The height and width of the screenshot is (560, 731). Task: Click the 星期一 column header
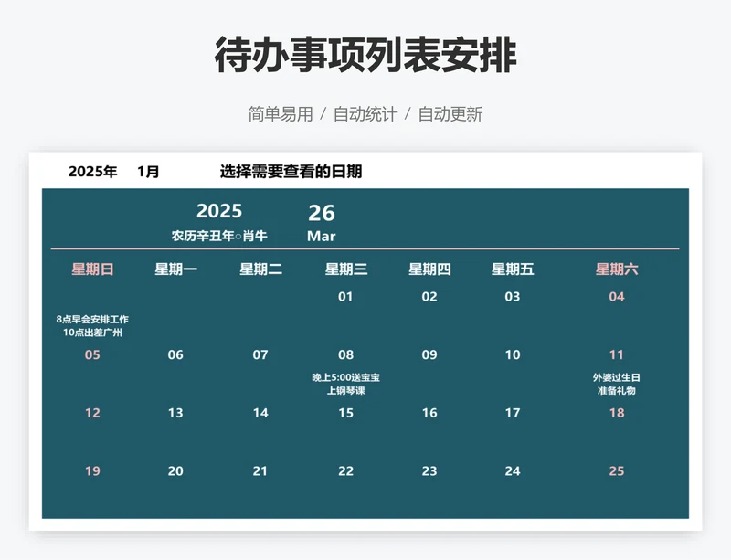coord(175,269)
